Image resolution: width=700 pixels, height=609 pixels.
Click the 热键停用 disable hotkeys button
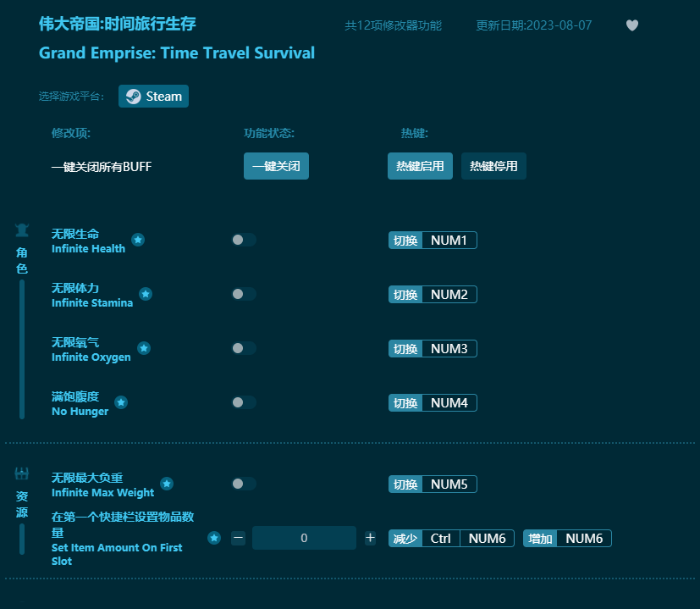pos(493,166)
